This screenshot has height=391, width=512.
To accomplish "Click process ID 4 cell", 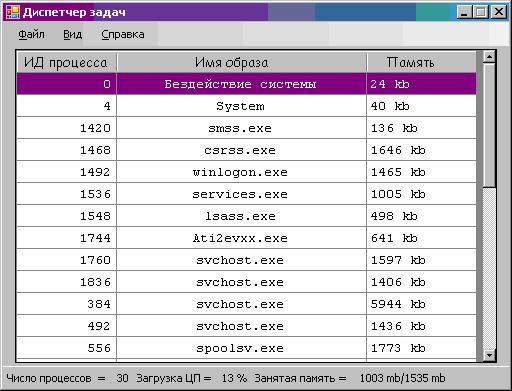I will click(66, 106).
